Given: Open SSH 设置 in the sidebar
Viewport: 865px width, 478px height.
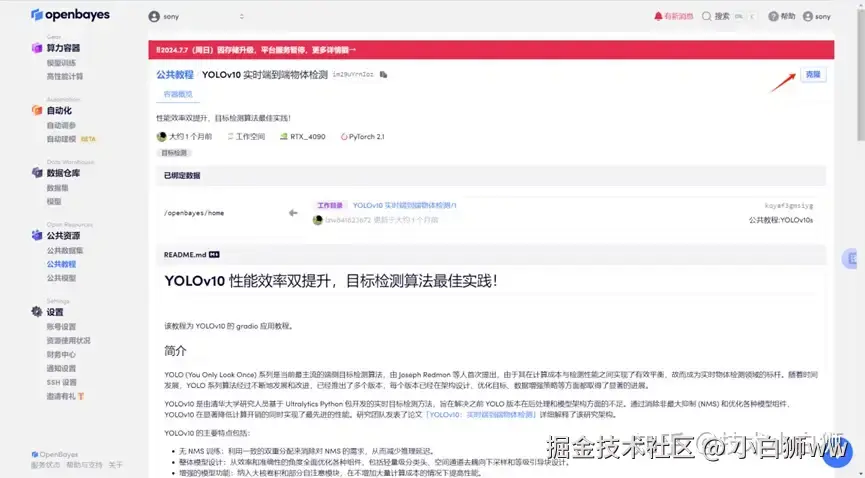Looking at the screenshot, I should click(62, 382).
